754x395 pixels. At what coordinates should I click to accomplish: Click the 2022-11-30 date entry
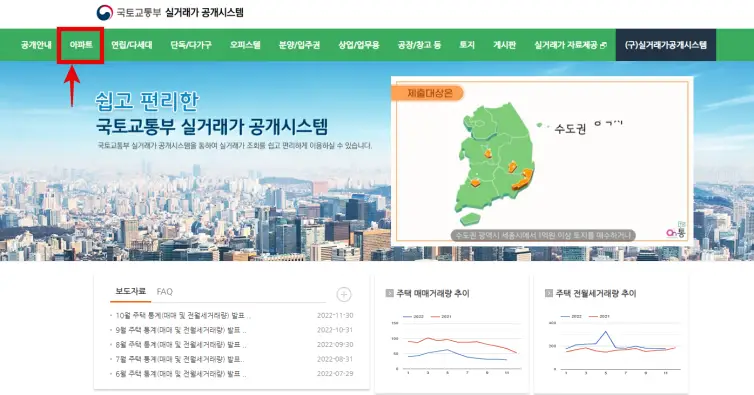pos(335,316)
